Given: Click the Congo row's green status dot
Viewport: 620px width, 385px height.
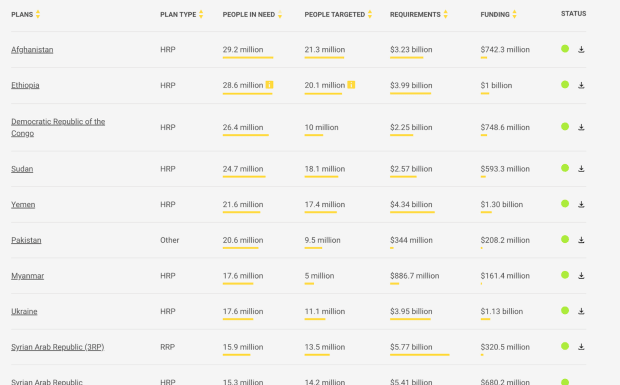Looking at the screenshot, I should pyautogui.click(x=565, y=126).
